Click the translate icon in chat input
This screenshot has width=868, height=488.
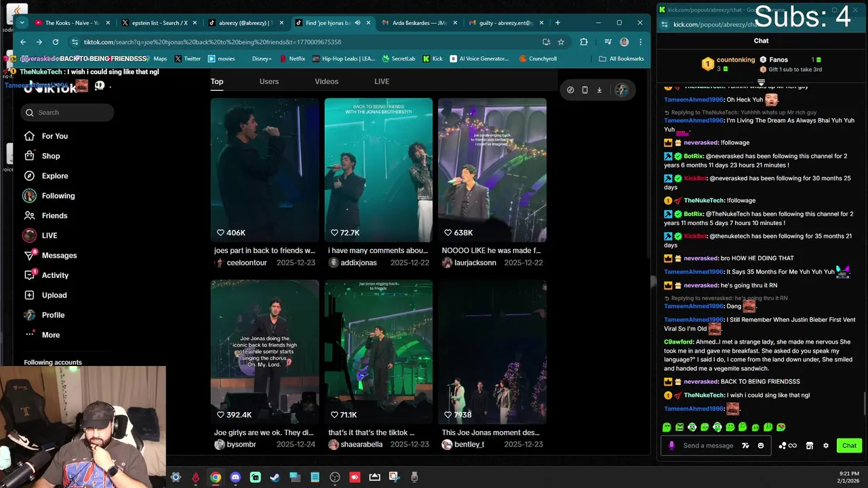point(745,446)
